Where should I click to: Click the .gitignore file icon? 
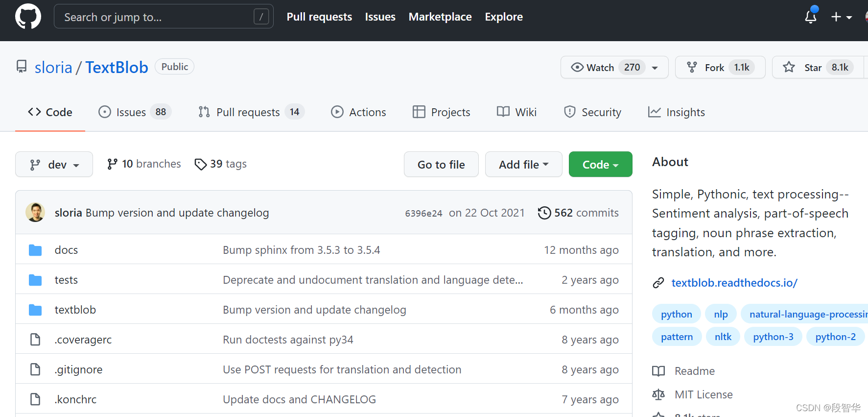point(35,369)
